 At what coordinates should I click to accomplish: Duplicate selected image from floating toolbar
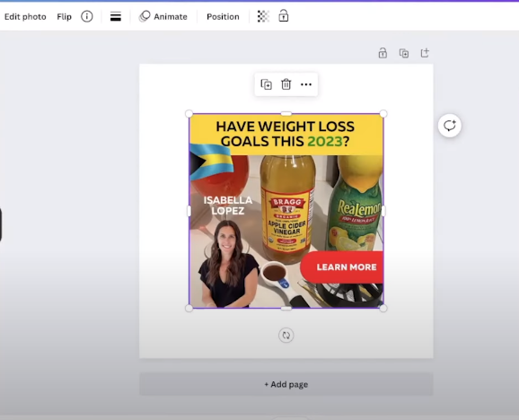[266, 84]
